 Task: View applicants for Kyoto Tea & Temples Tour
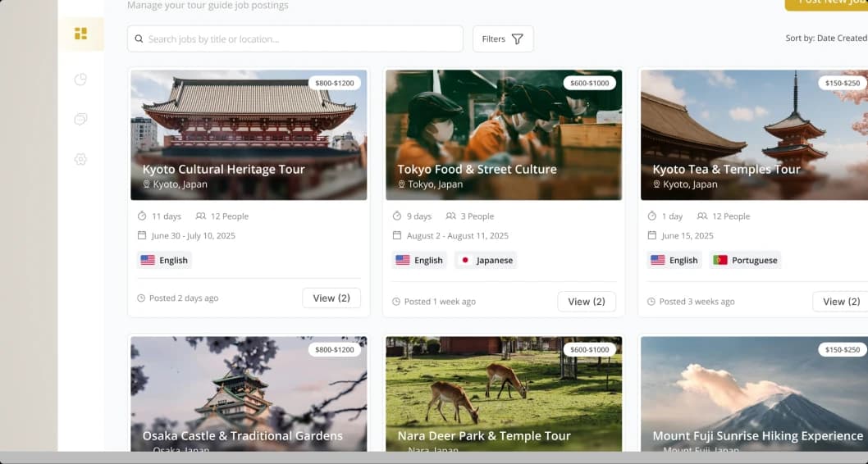point(840,302)
